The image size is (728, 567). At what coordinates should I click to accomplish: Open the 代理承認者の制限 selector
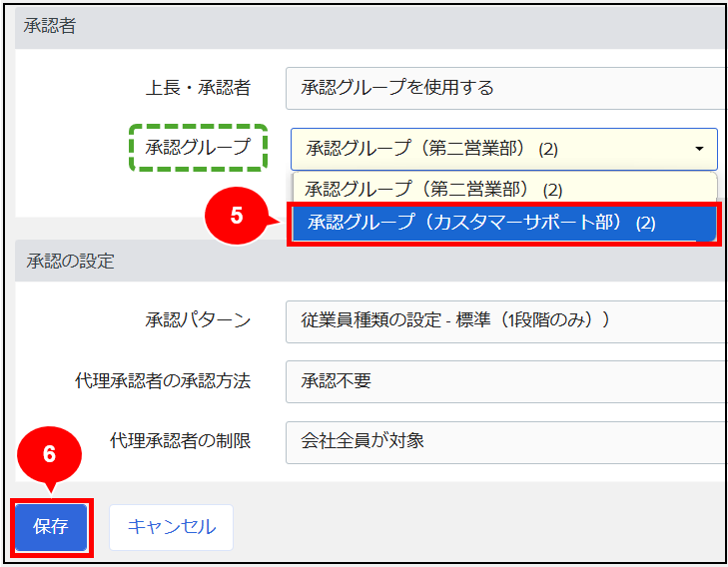504,440
